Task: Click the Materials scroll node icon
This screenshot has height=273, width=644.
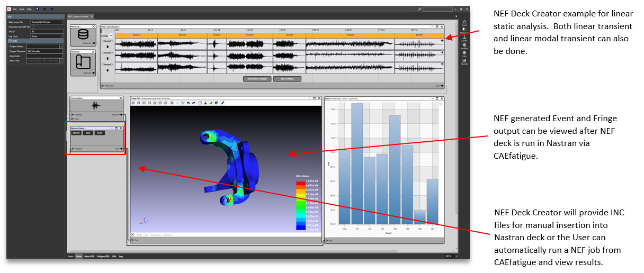Action: [83, 63]
